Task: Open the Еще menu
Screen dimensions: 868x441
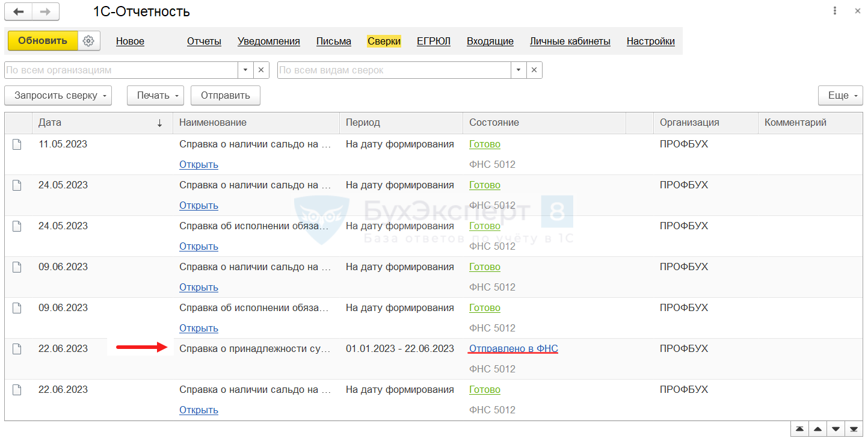Action: (x=840, y=95)
